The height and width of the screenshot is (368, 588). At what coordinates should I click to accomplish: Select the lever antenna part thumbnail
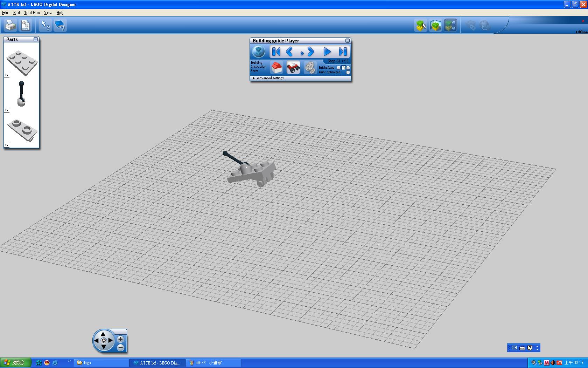(x=21, y=94)
